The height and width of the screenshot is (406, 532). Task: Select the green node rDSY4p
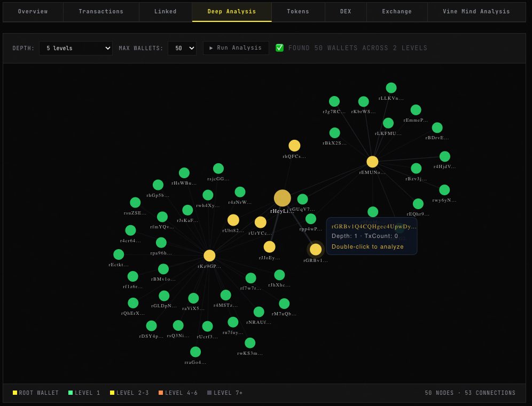point(151,326)
